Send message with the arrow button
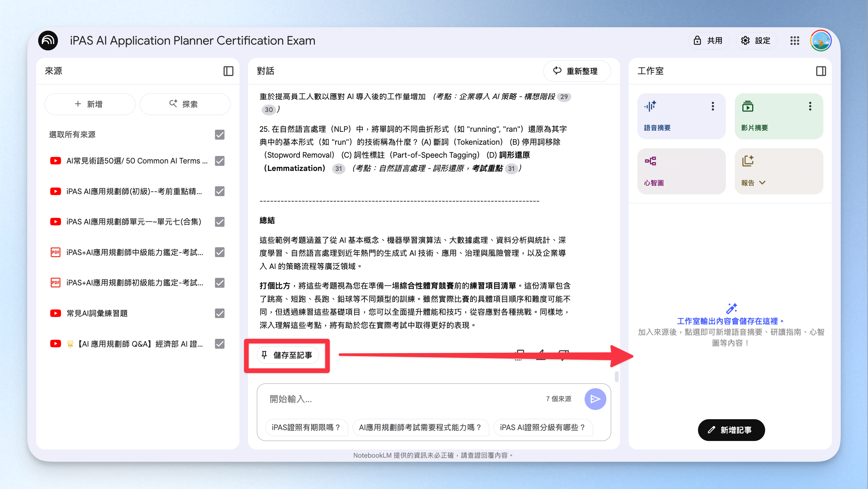868x489 pixels. tap(595, 399)
